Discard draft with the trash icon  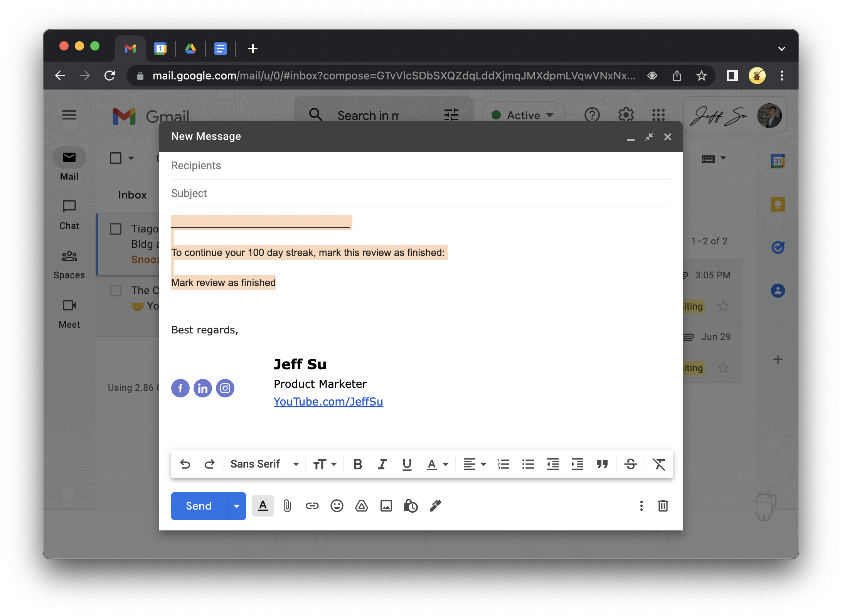(x=663, y=506)
